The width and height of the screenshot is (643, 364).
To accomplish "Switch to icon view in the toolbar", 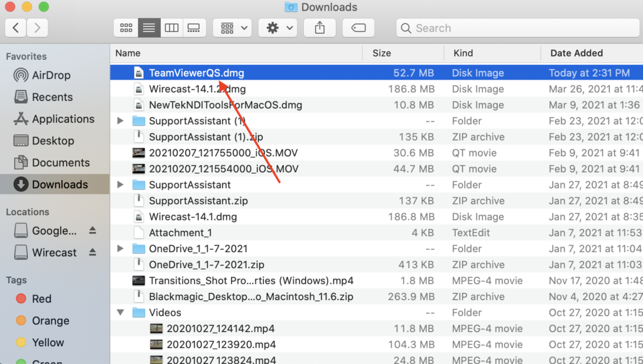I will 126,28.
